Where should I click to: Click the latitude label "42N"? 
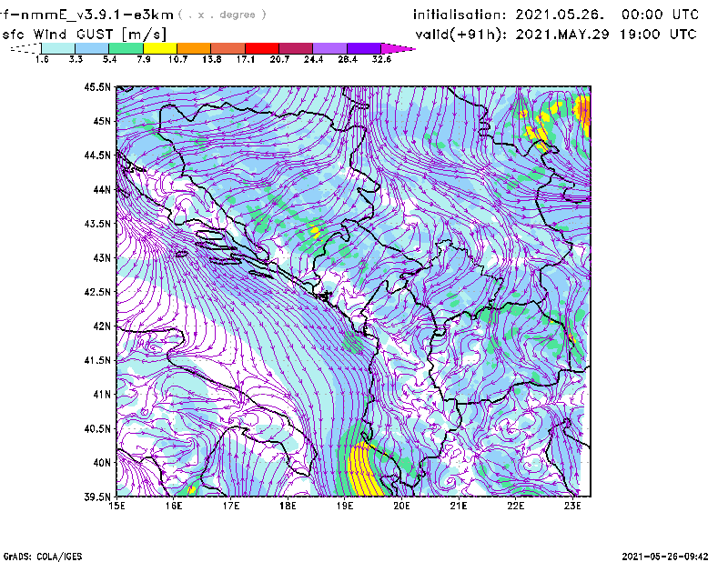102,326
